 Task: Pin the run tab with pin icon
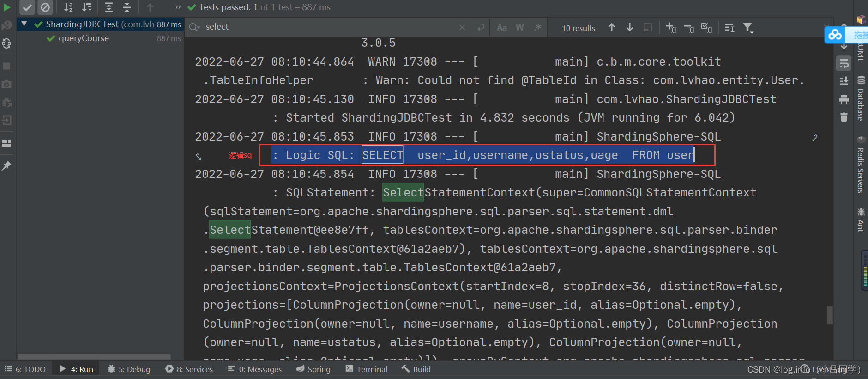point(6,165)
